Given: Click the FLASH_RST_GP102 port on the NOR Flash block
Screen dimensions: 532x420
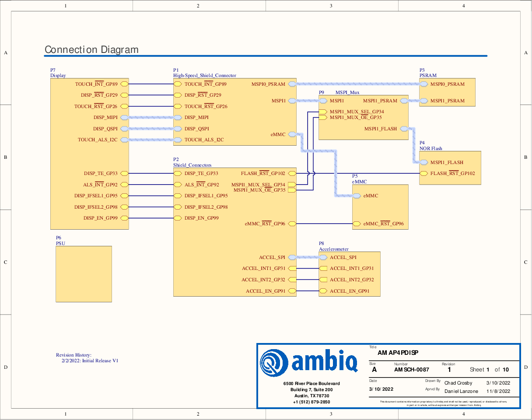Looking at the screenshot, I should [x=423, y=173].
